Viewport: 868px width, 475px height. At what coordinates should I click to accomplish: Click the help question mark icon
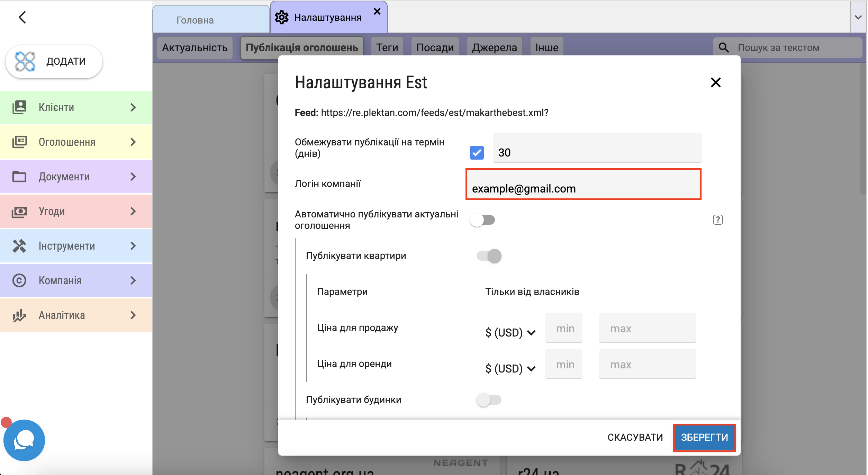click(x=717, y=220)
